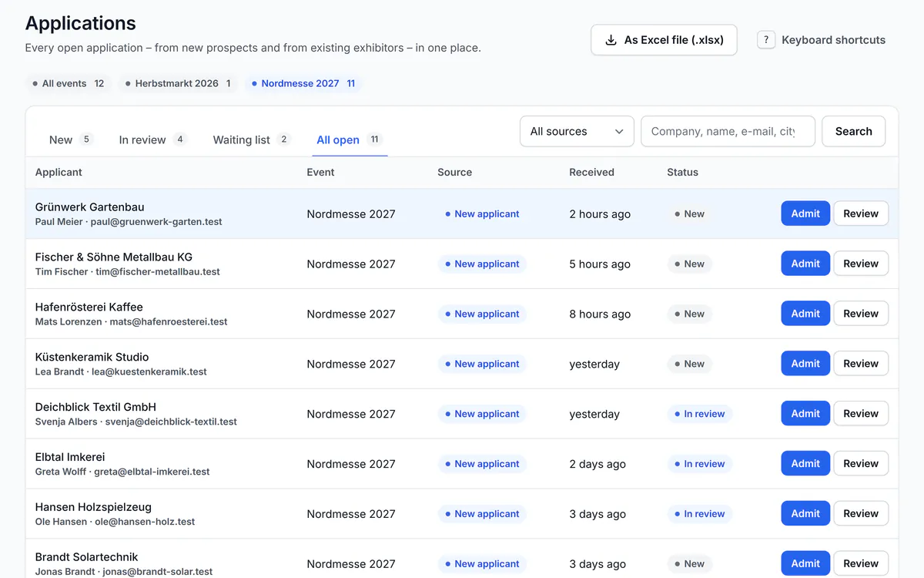The height and width of the screenshot is (578, 924).
Task: Click the question mark keyboard shortcuts icon
Action: [x=766, y=40]
